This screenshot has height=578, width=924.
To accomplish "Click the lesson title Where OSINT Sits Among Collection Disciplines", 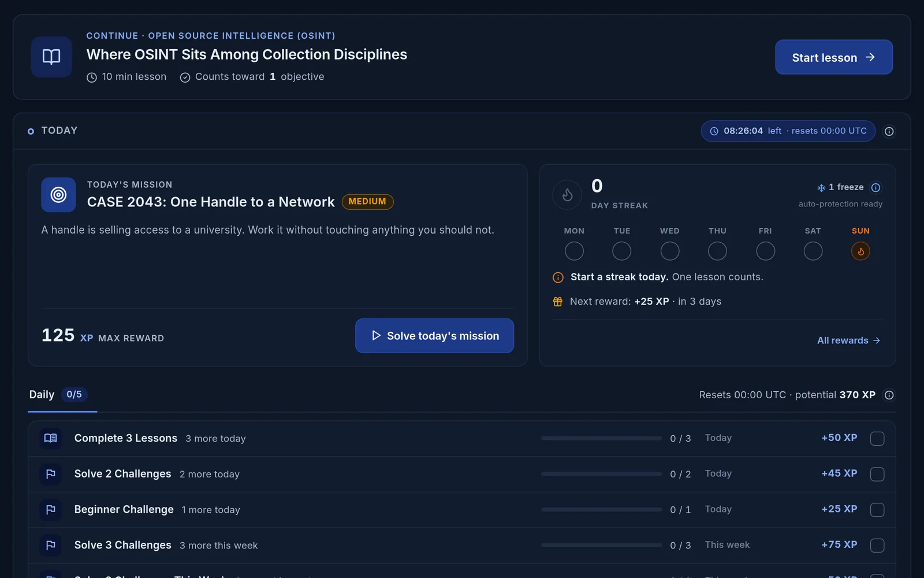I will point(247,54).
